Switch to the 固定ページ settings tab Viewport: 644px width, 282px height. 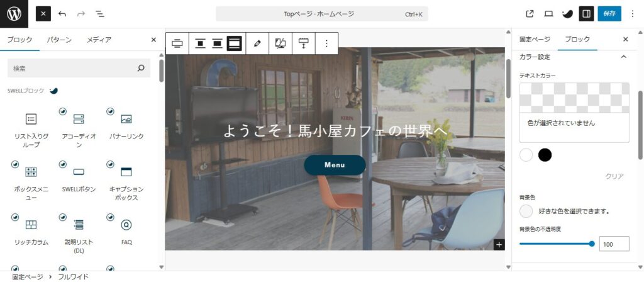tap(535, 40)
